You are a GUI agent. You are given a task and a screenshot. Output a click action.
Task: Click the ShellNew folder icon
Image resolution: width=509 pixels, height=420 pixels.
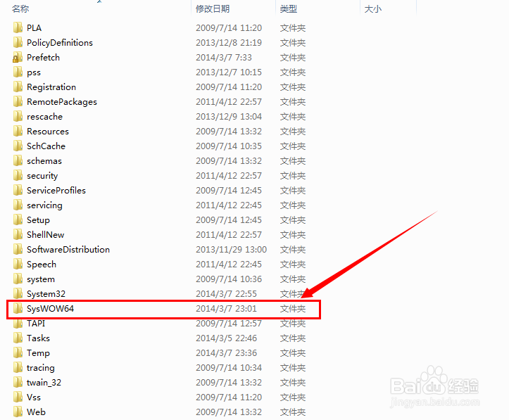(18, 234)
